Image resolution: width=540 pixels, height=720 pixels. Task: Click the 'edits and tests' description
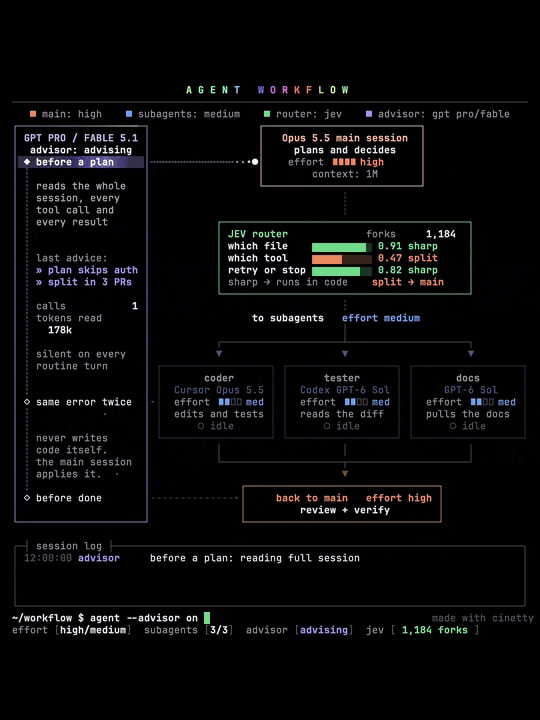[x=219, y=414]
